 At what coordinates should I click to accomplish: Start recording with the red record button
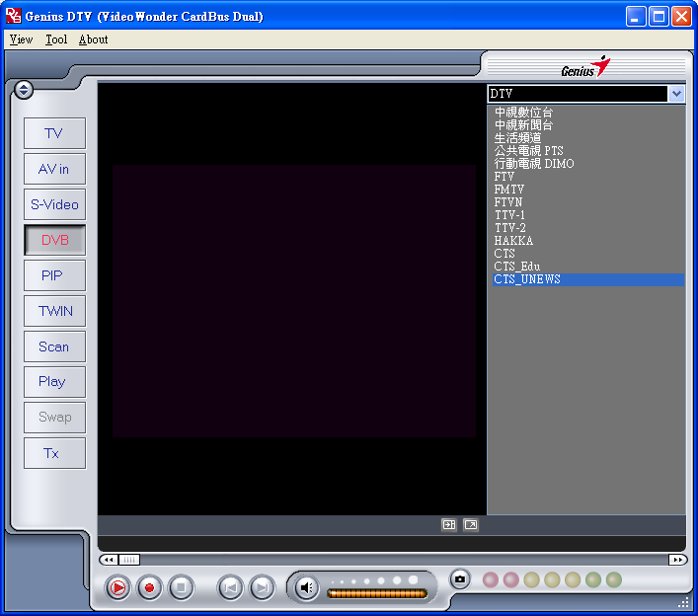click(x=149, y=588)
